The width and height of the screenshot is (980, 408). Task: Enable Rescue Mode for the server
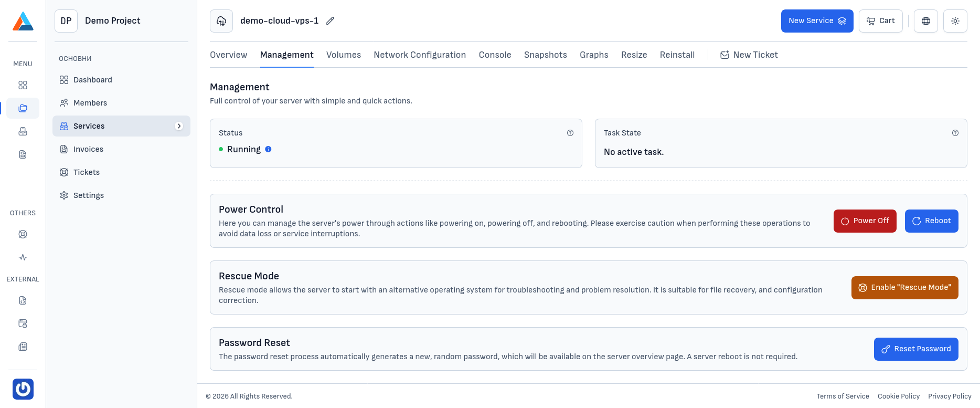904,288
